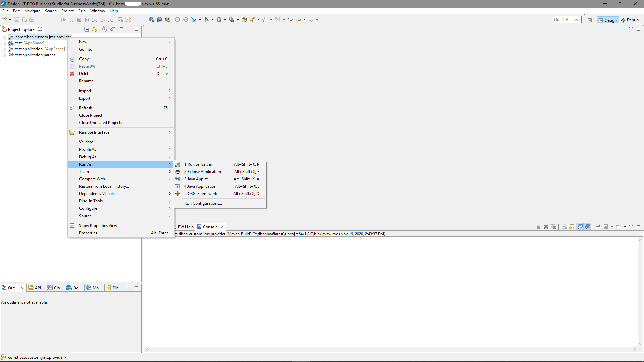Click into the Quick Access field

pyautogui.click(x=567, y=20)
